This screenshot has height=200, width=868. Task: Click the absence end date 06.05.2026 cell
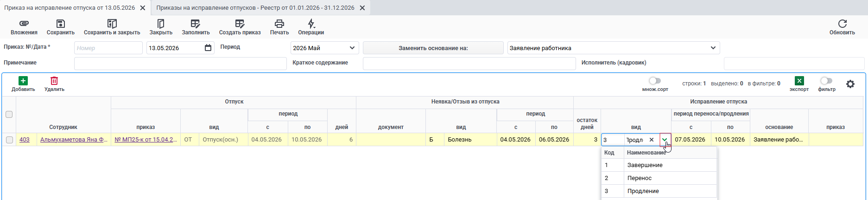click(x=554, y=140)
